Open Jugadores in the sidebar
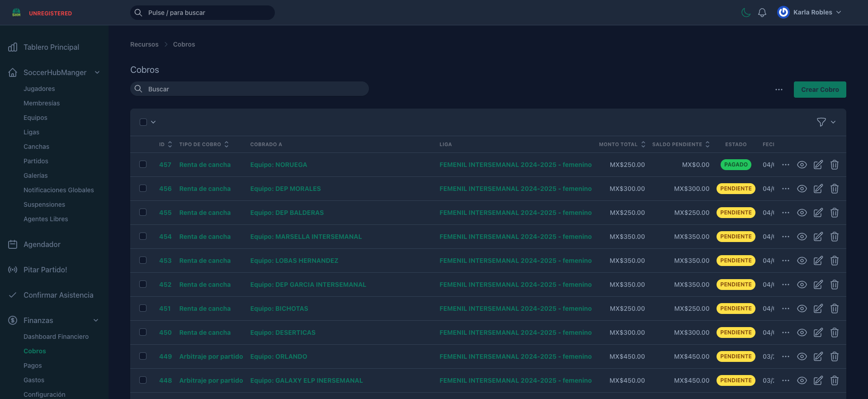 [x=39, y=89]
